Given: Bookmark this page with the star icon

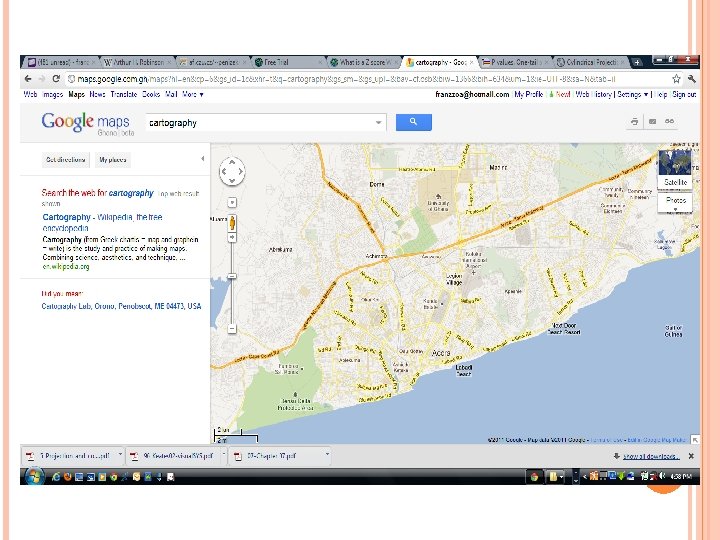Looking at the screenshot, I should 676,79.
